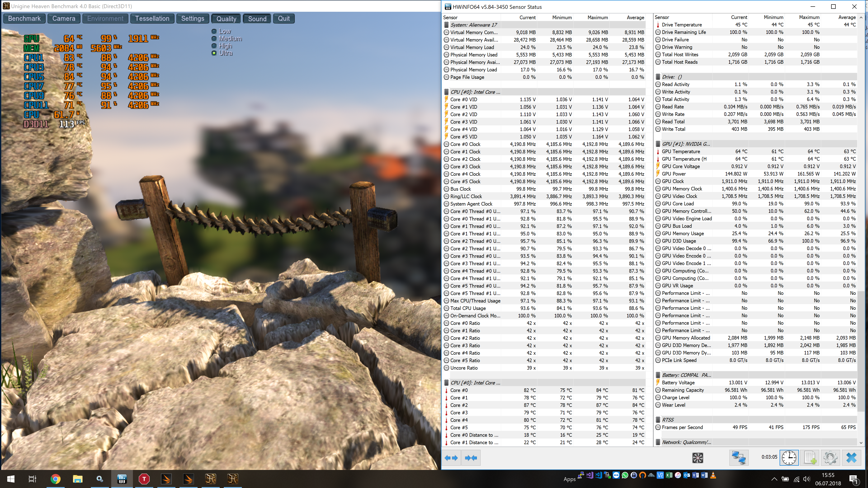Viewport: 868px width, 488px height.
Task: Select Low quality option
Action: click(x=221, y=31)
